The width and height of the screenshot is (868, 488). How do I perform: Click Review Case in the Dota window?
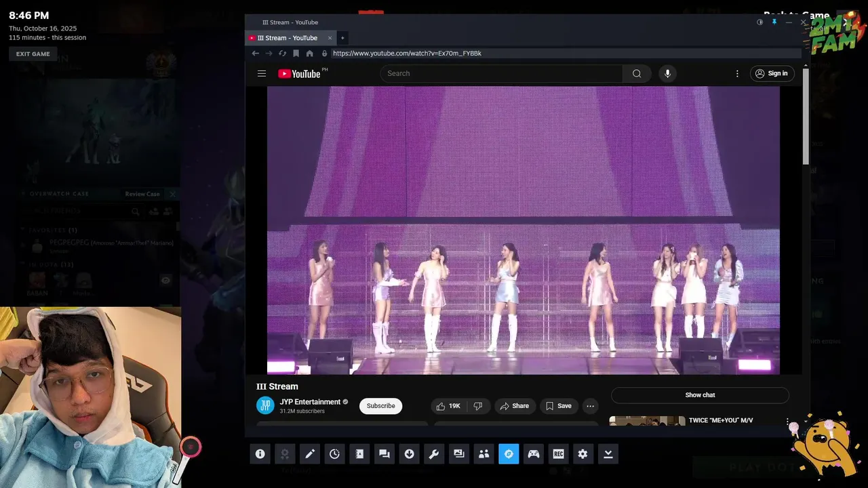(x=142, y=194)
